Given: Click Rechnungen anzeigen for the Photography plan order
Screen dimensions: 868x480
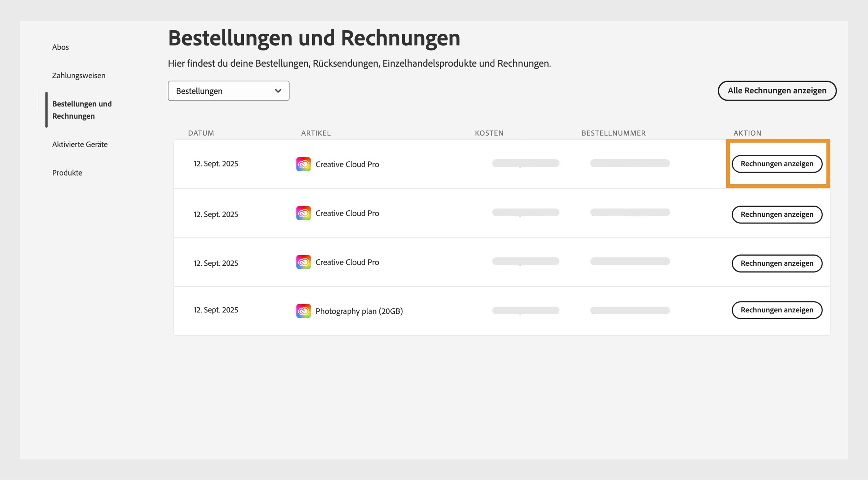Looking at the screenshot, I should pos(777,310).
